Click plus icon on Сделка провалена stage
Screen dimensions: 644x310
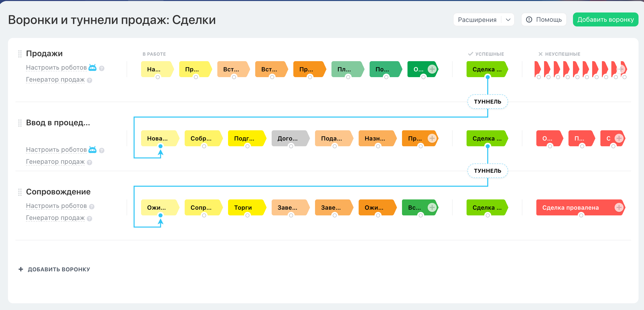pyautogui.click(x=619, y=207)
